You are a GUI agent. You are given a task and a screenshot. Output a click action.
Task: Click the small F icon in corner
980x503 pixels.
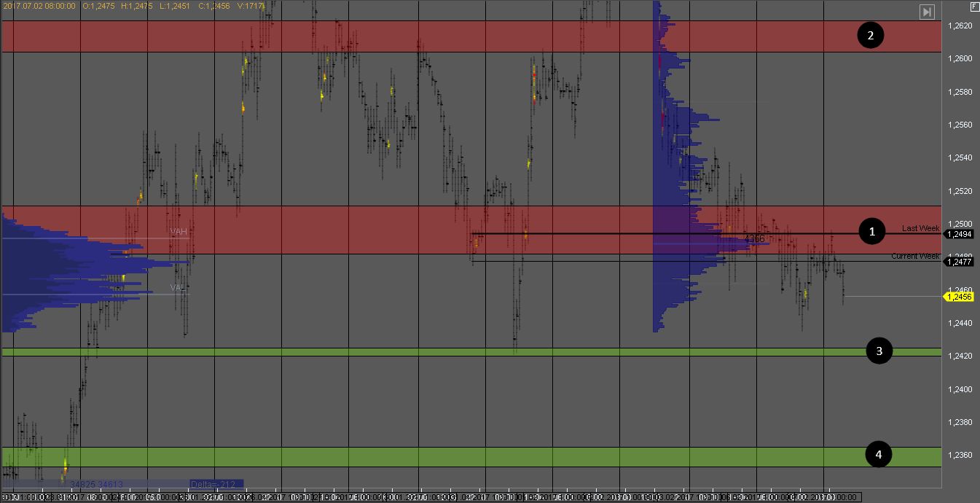click(974, 6)
